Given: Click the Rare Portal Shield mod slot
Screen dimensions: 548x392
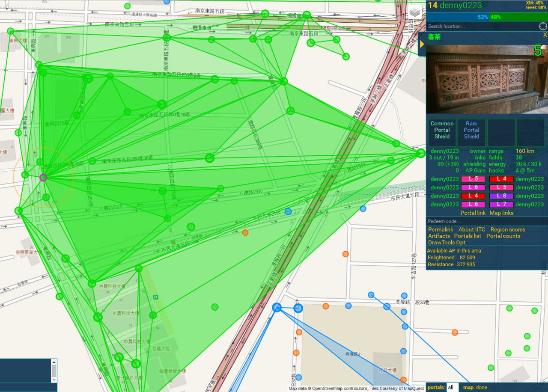Looking at the screenshot, I should pos(471,130).
